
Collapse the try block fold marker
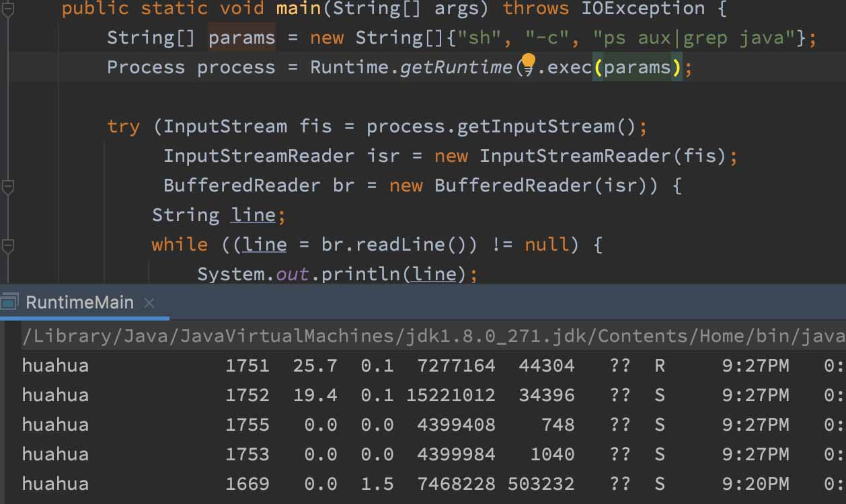click(7, 187)
